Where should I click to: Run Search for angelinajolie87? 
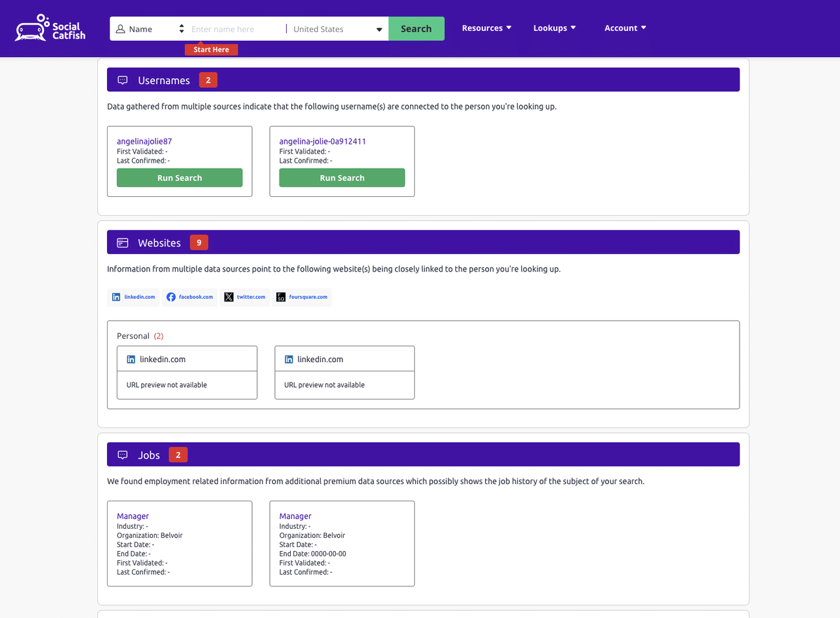point(179,177)
